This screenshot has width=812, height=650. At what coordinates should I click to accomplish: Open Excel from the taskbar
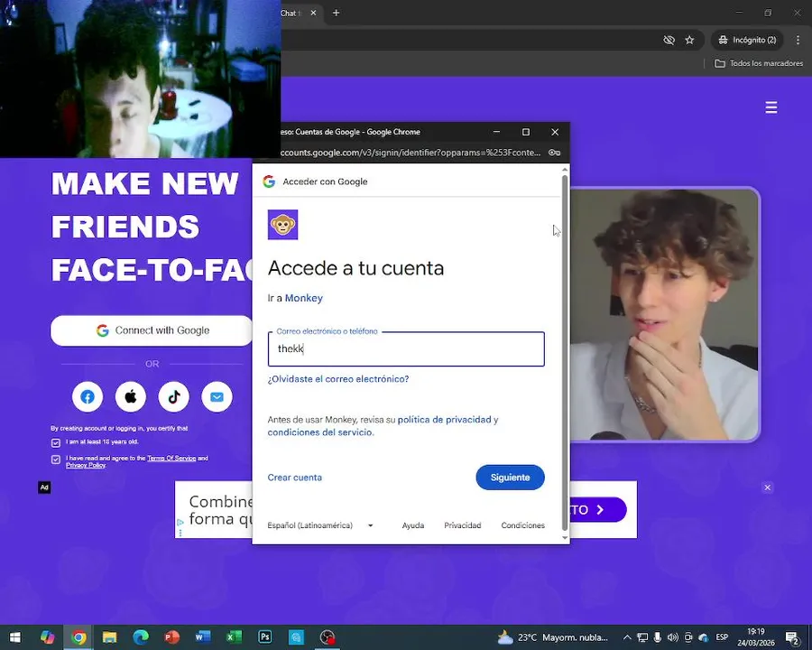click(234, 637)
